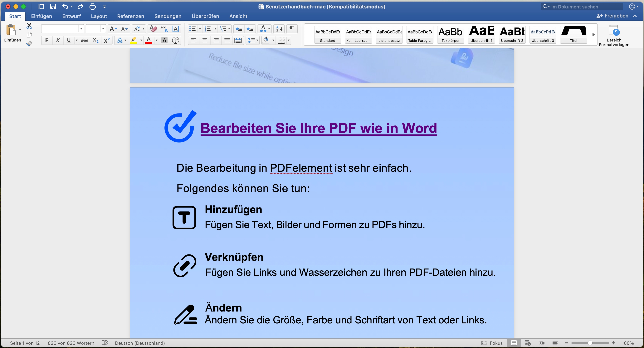The height and width of the screenshot is (348, 644).
Task: Sort text with A-Z icon
Action: click(279, 29)
